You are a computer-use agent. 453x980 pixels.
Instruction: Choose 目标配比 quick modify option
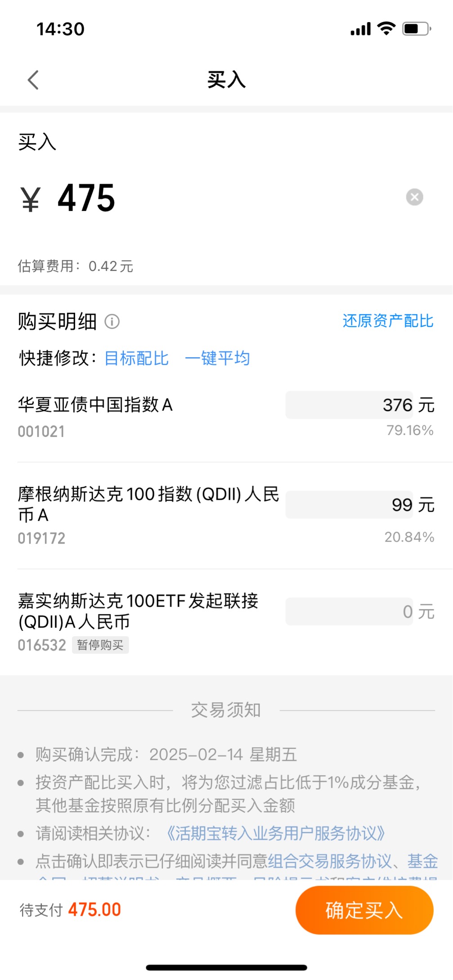pyautogui.click(x=136, y=359)
